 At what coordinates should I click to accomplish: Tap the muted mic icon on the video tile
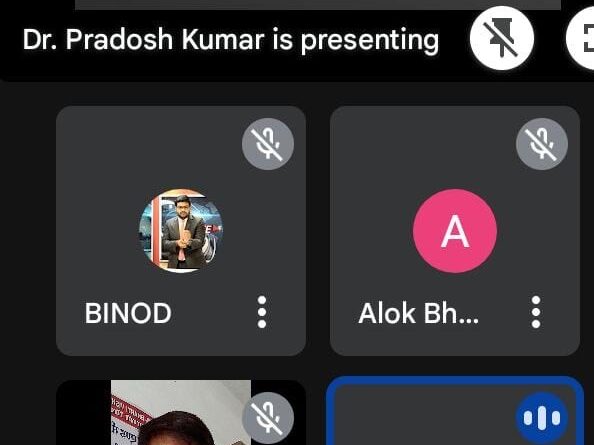point(268,418)
